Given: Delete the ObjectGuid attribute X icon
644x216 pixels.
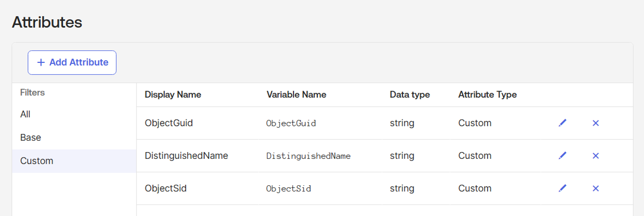Looking at the screenshot, I should [595, 123].
